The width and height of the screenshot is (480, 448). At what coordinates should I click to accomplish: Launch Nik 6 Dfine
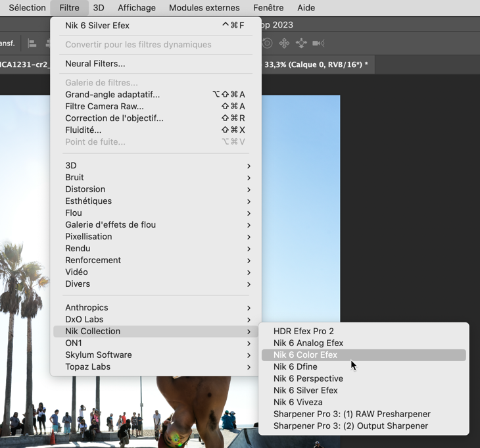click(x=364, y=367)
